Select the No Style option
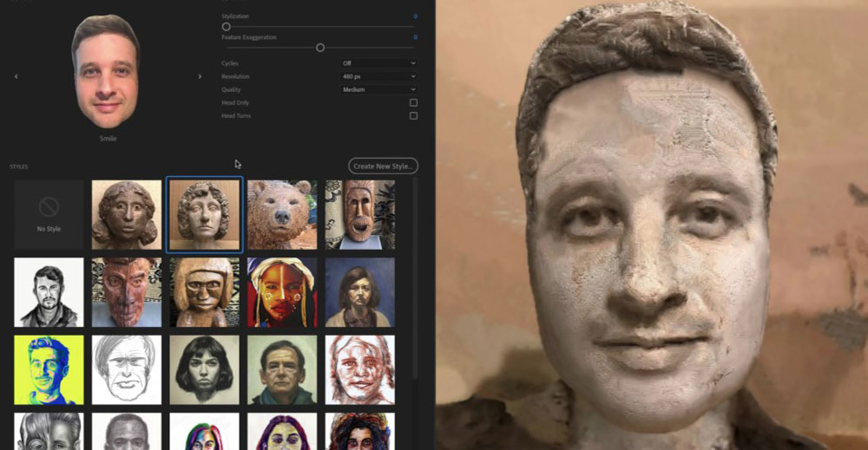The width and height of the screenshot is (868, 450). (49, 214)
